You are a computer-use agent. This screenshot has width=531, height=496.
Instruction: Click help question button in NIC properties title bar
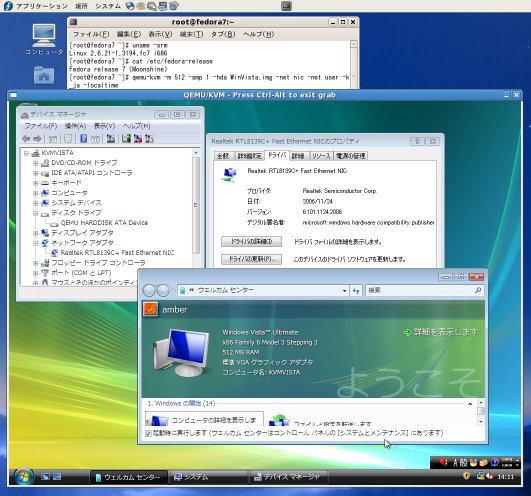point(417,141)
